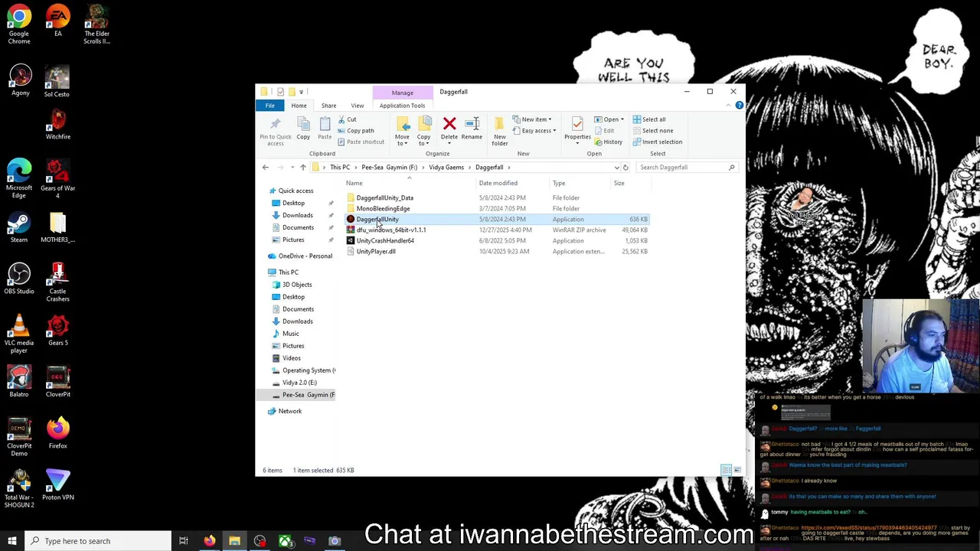This screenshot has width=980, height=551.
Task: Click the taskbar search box
Action: click(97, 541)
